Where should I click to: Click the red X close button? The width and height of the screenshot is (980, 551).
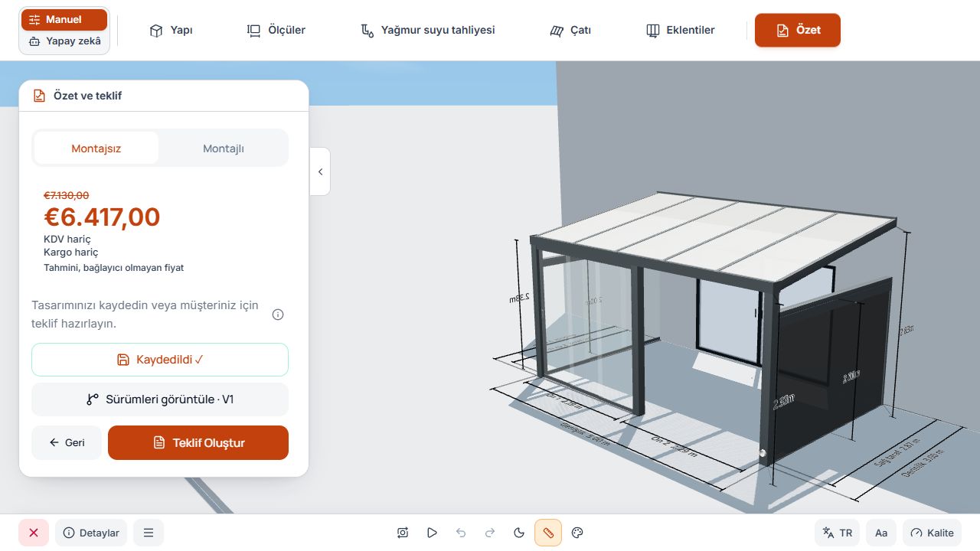click(34, 533)
